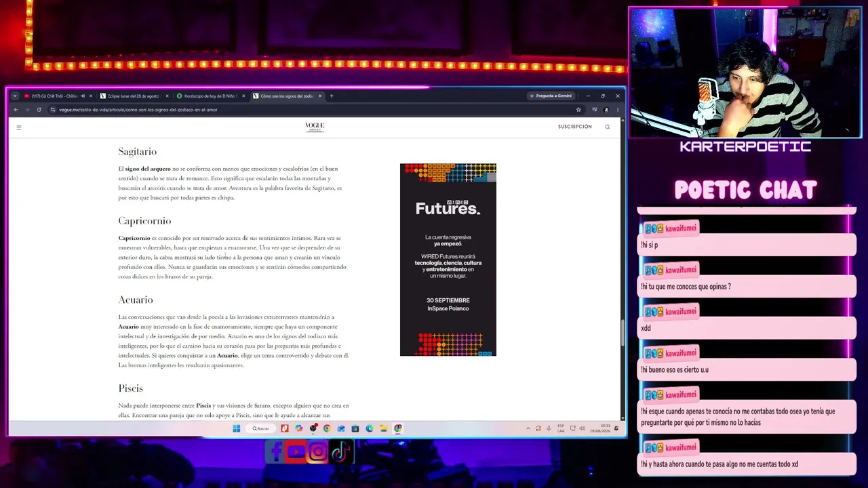Click the POETIC CHAT title

(745, 191)
